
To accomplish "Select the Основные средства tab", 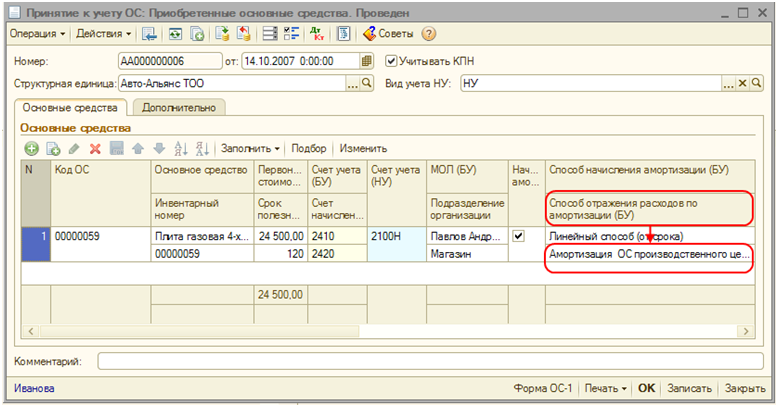I will (70, 107).
